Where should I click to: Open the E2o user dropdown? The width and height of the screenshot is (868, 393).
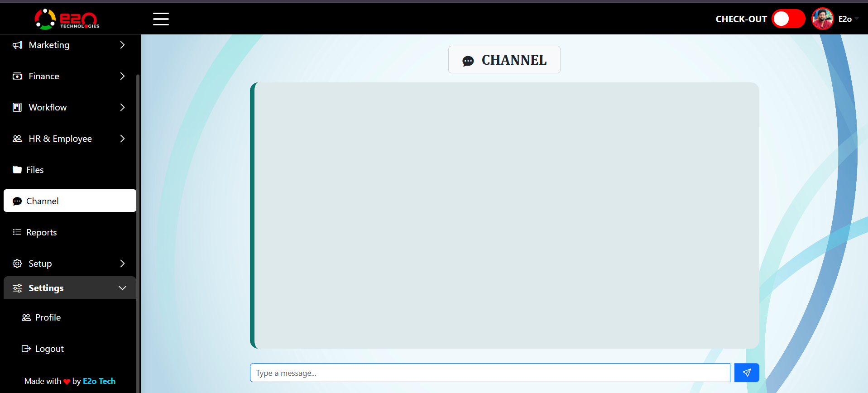pos(845,19)
